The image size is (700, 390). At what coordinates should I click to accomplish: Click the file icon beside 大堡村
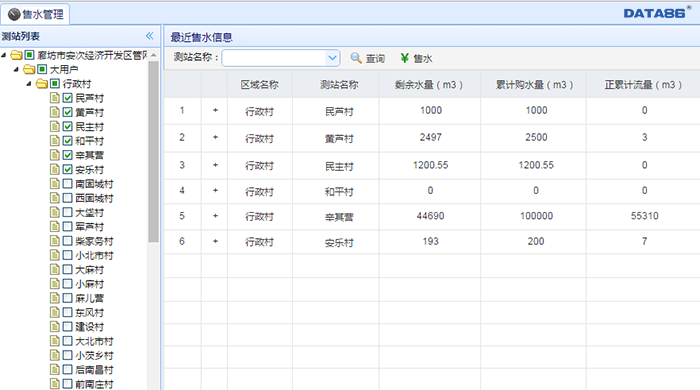pyautogui.click(x=54, y=212)
